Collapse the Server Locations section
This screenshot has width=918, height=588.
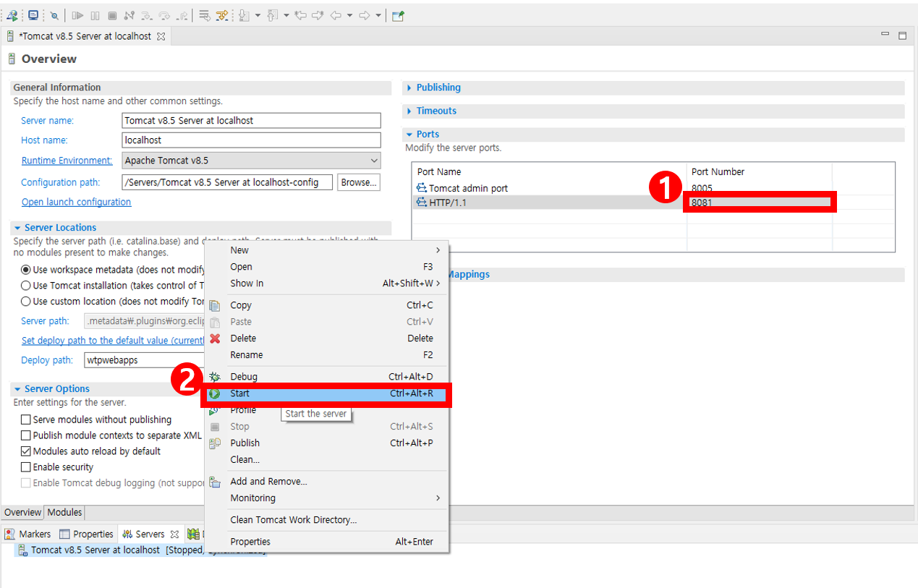[17, 228]
